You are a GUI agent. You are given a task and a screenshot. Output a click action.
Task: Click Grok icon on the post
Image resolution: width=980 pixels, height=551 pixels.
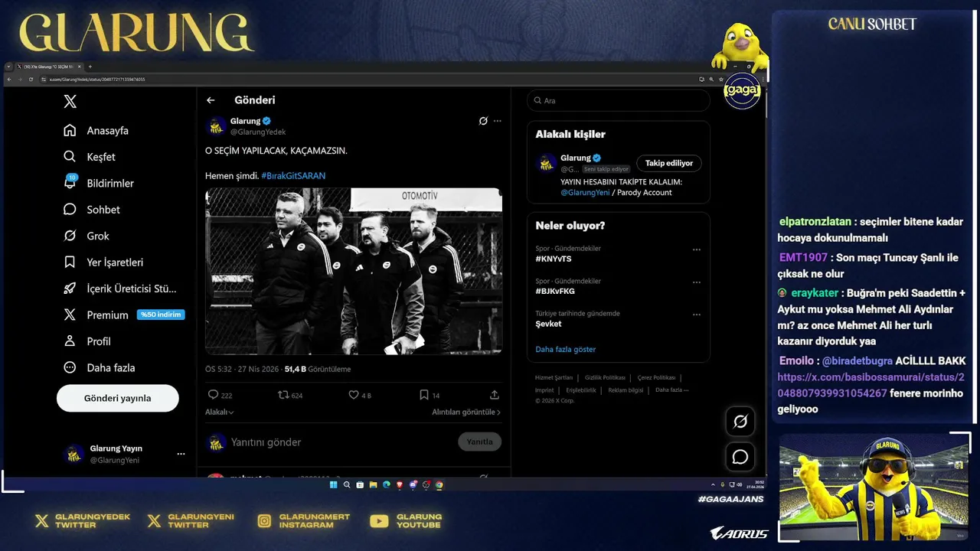[x=483, y=121]
